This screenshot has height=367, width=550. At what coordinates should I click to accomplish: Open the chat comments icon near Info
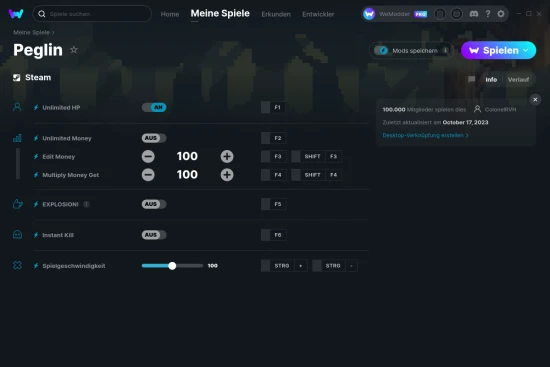[x=471, y=79]
